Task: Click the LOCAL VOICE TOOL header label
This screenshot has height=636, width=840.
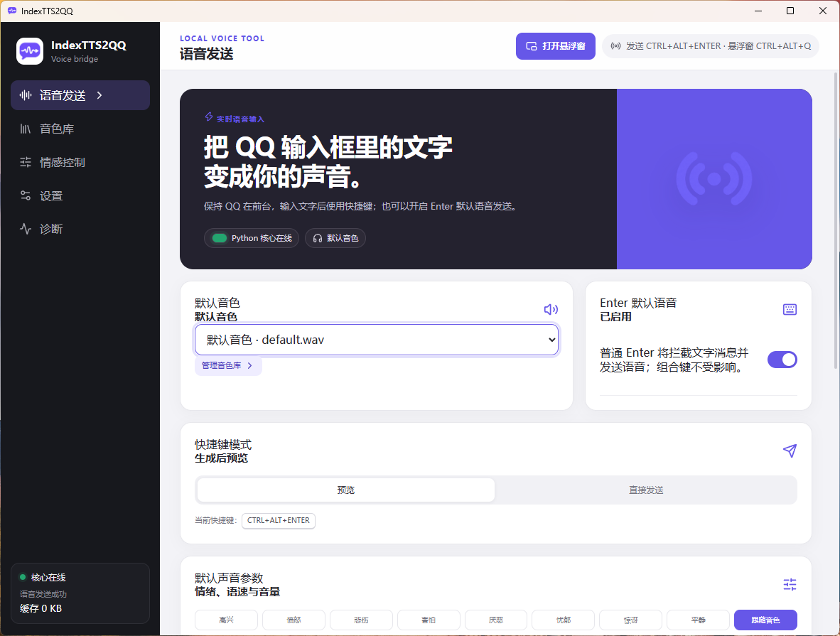Action: [x=222, y=38]
